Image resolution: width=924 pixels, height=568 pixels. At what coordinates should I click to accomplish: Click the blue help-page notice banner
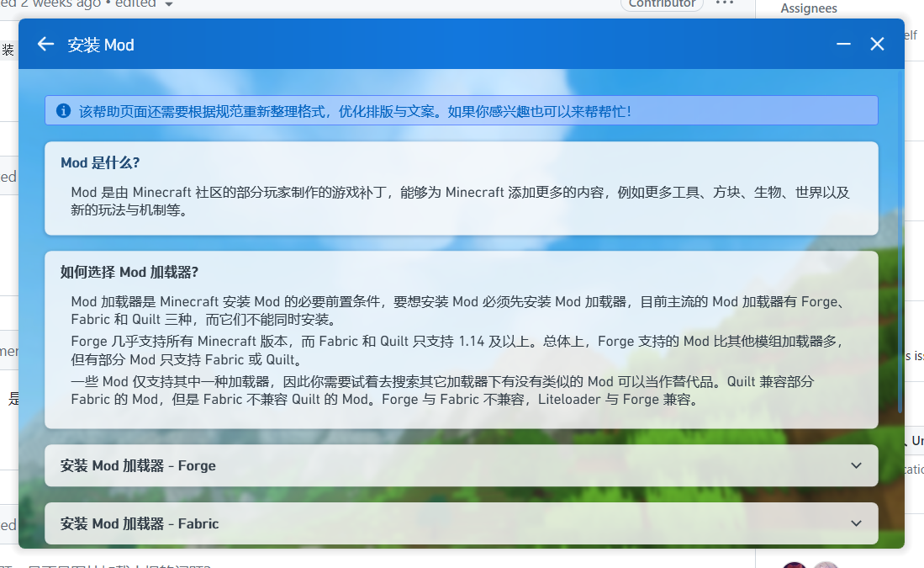click(462, 111)
